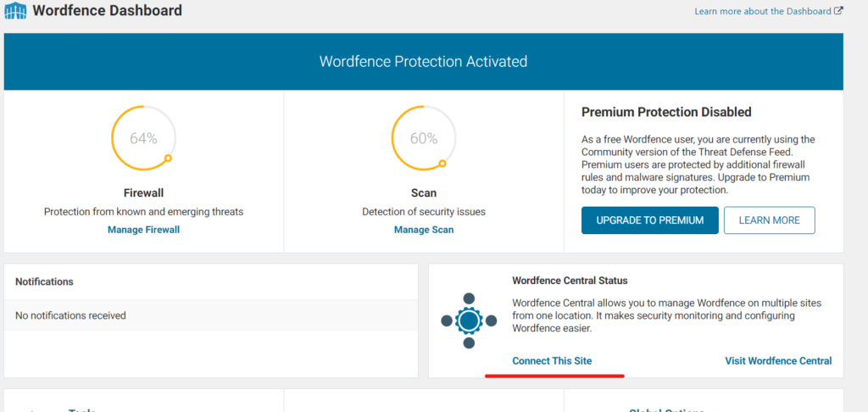This screenshot has width=868, height=412.
Task: Click the No notifications received message
Action: point(70,315)
